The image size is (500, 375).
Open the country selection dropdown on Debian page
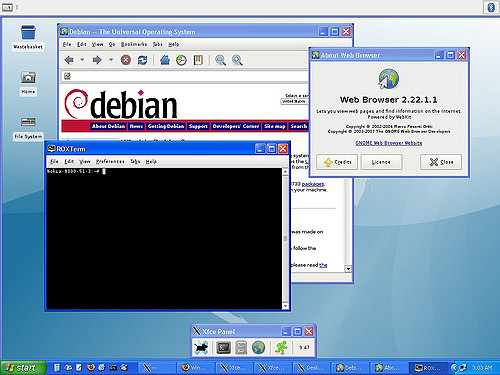(295, 101)
